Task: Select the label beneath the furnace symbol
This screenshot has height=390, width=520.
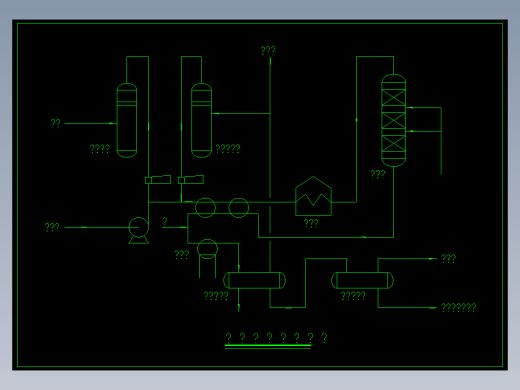Action: 311,223
